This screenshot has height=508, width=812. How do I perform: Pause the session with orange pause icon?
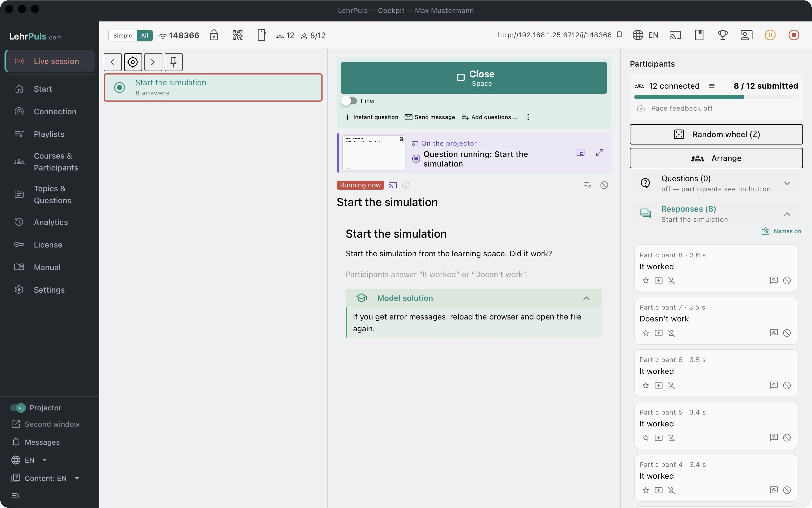click(x=770, y=35)
